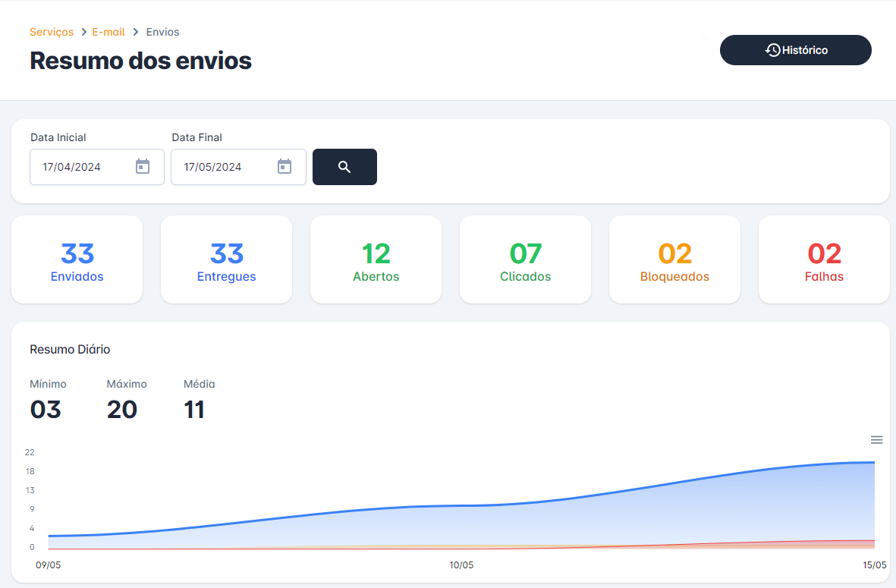Open the Bloqueados stat card
896x588 pixels.
tap(674, 259)
